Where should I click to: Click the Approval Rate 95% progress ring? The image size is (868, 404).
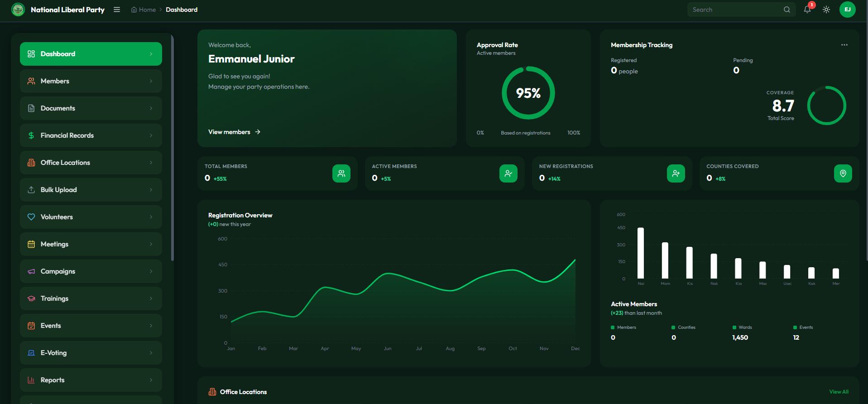click(528, 93)
